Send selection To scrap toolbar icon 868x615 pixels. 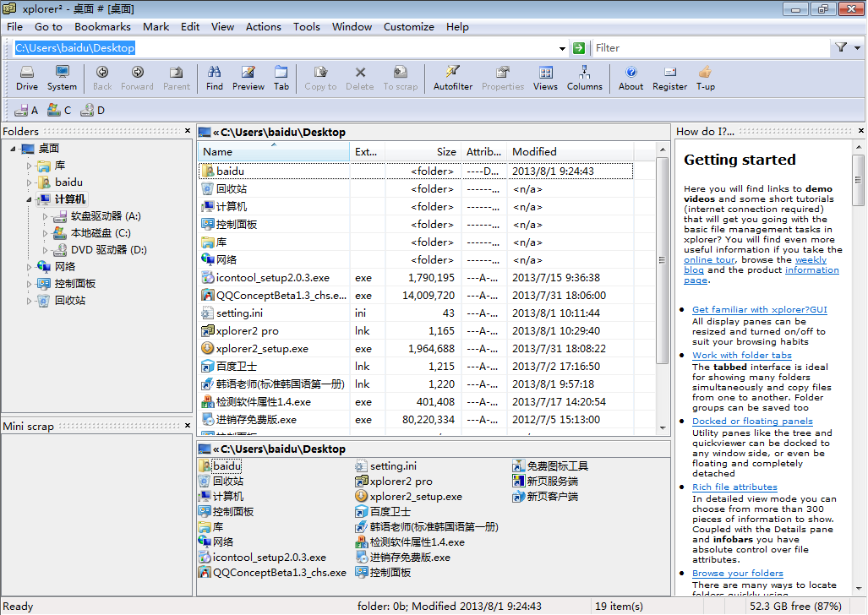coord(401,78)
